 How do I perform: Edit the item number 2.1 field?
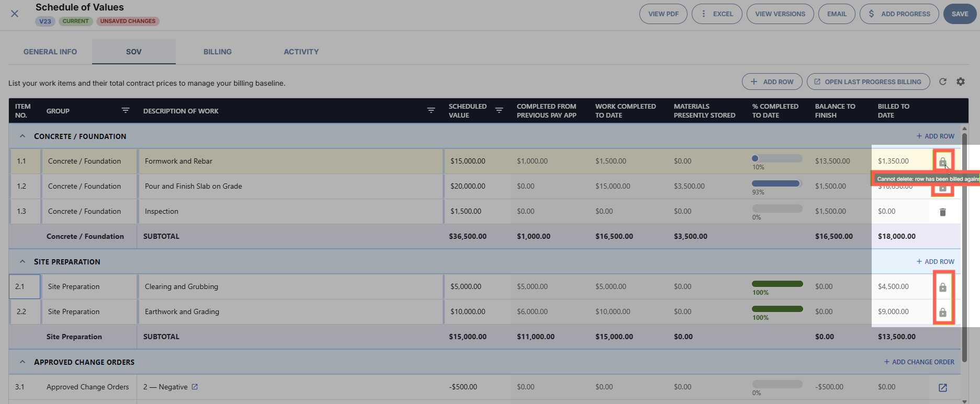[x=25, y=286]
